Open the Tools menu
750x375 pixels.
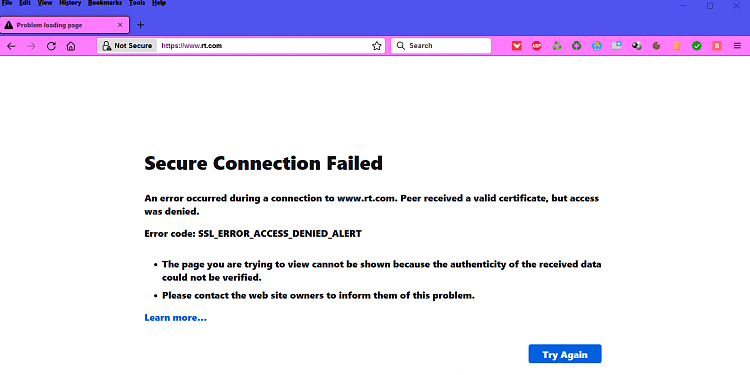tap(137, 3)
